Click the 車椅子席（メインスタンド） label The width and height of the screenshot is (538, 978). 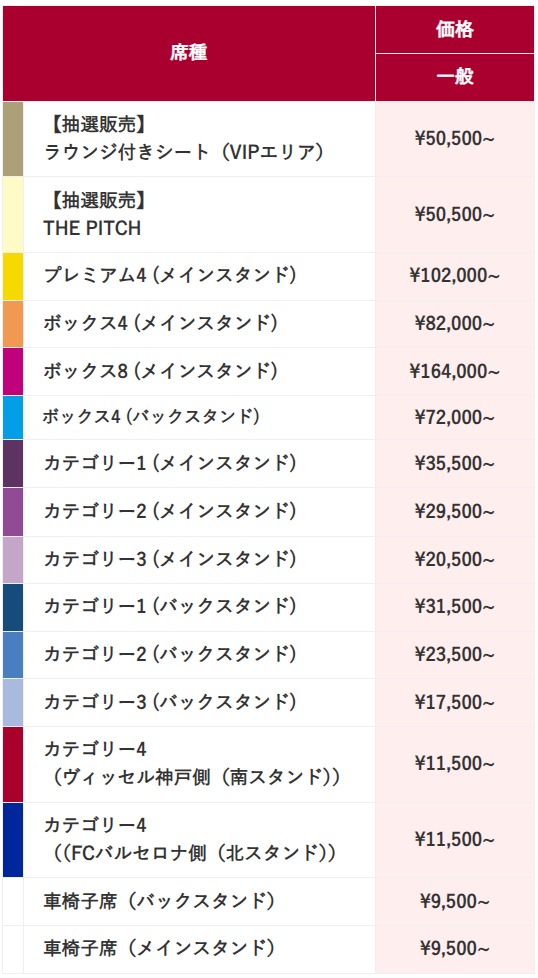(x=160, y=949)
